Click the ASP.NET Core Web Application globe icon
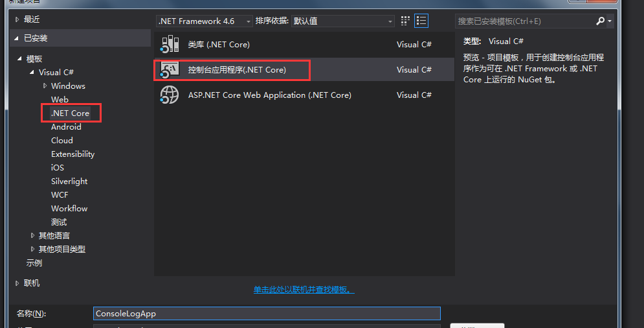Image resolution: width=644 pixels, height=328 pixels. pyautogui.click(x=170, y=95)
